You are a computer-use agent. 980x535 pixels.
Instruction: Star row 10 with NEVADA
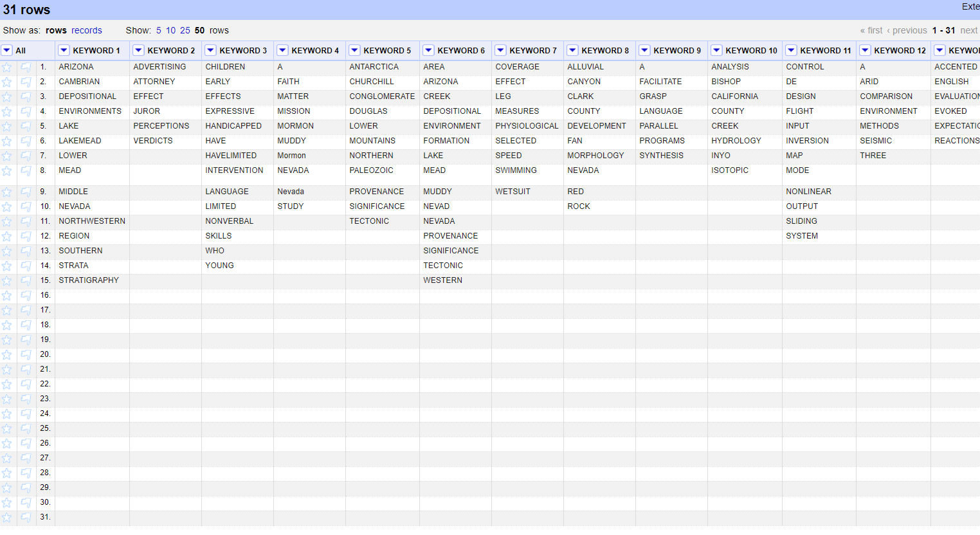pyautogui.click(x=6, y=206)
